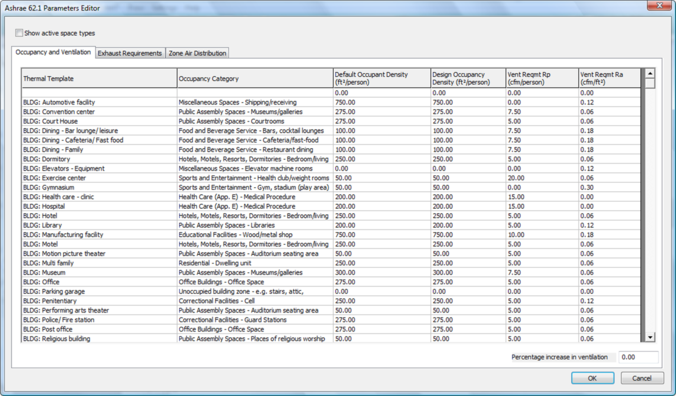Click Default Occupant Density column header
The image size is (676, 396).
(382, 78)
